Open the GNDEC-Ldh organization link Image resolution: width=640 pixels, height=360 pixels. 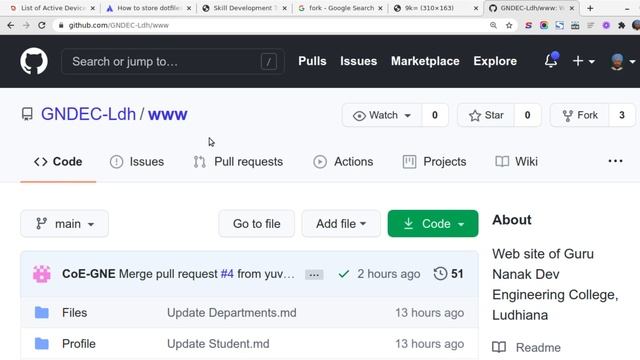pyautogui.click(x=88, y=114)
